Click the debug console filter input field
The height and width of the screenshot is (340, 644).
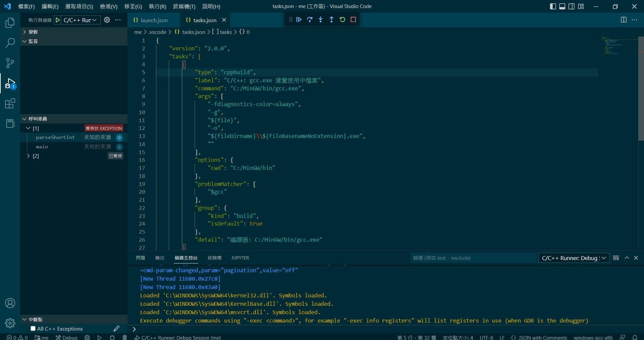(x=470, y=258)
